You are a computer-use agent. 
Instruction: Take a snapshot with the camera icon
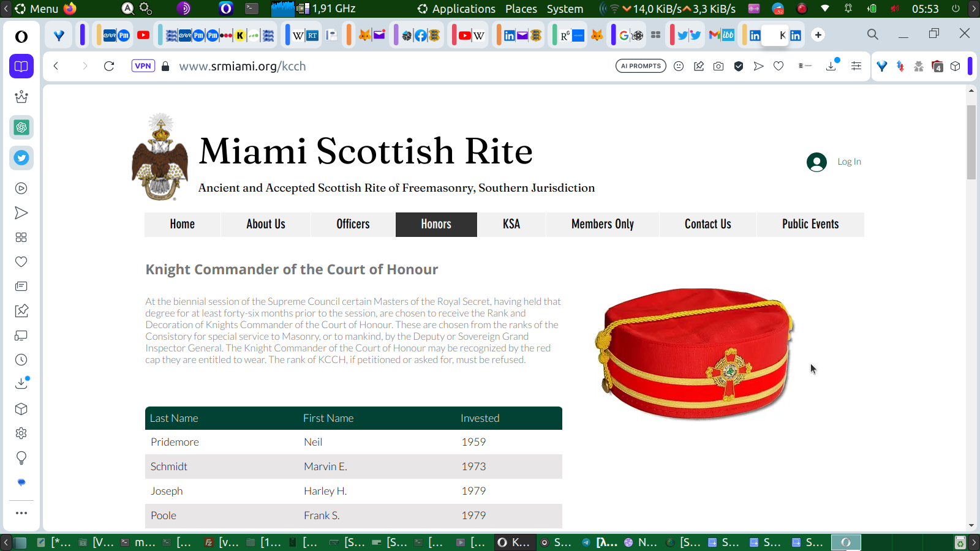(x=718, y=66)
